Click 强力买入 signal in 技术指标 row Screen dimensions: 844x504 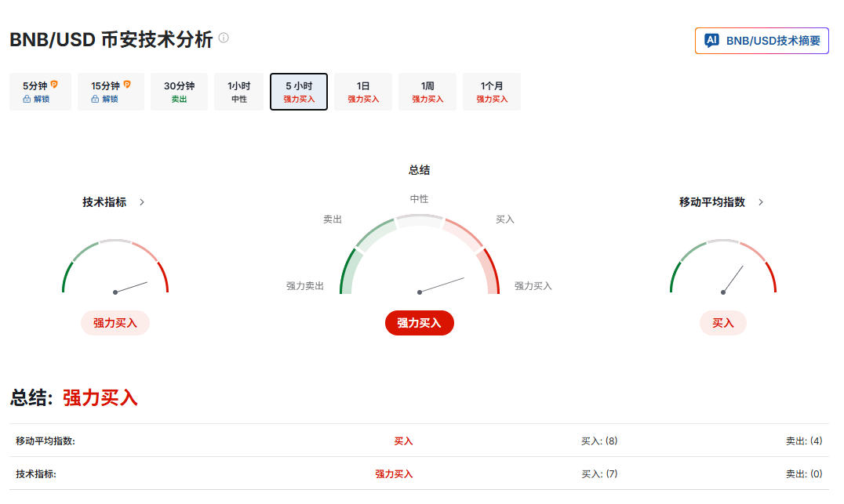coord(394,474)
